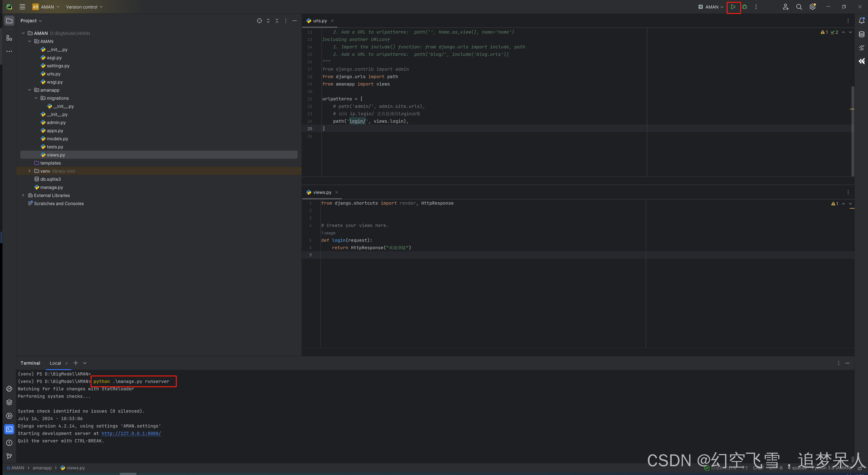Select the Local terminal tab
The width and height of the screenshot is (868, 475).
pos(55,363)
